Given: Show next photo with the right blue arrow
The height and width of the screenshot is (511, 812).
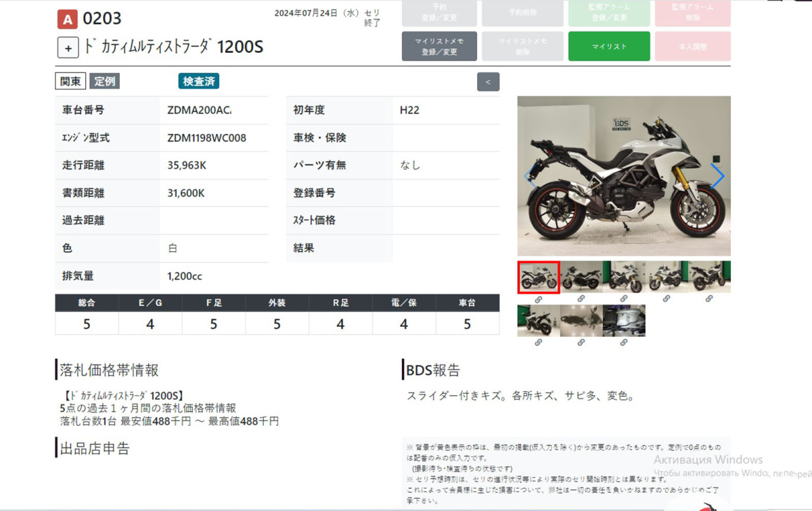Looking at the screenshot, I should point(717,176).
